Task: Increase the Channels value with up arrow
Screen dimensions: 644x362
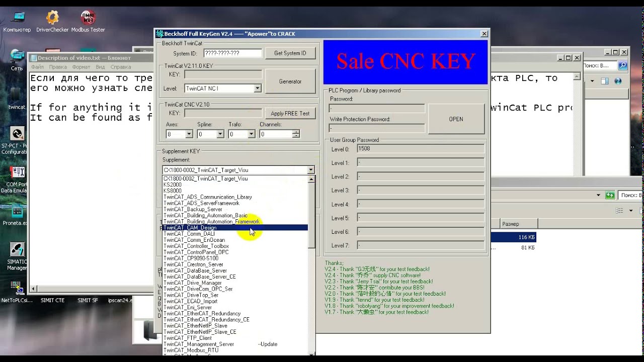Action: pos(296,132)
